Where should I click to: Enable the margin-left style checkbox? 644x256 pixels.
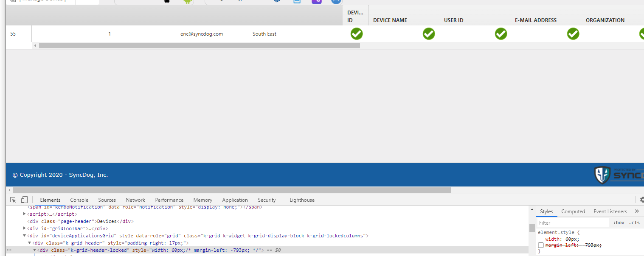[x=541, y=245]
